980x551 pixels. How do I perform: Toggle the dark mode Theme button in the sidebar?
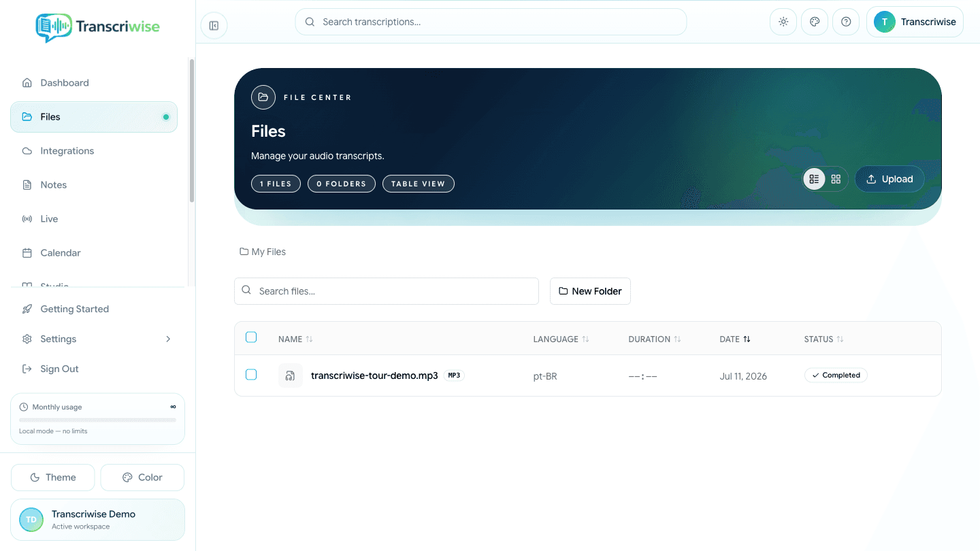point(53,478)
